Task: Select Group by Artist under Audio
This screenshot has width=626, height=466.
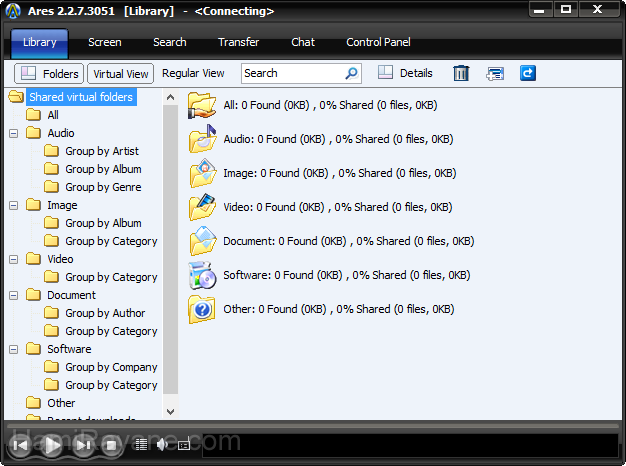Action: 102,151
